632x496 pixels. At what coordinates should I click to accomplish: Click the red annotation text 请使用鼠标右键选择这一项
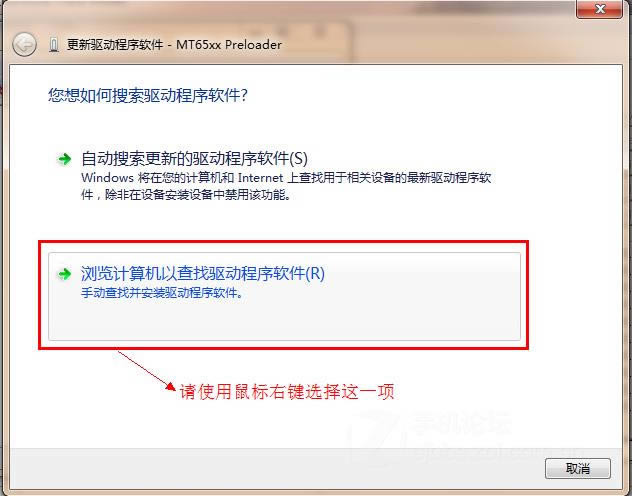click(287, 391)
